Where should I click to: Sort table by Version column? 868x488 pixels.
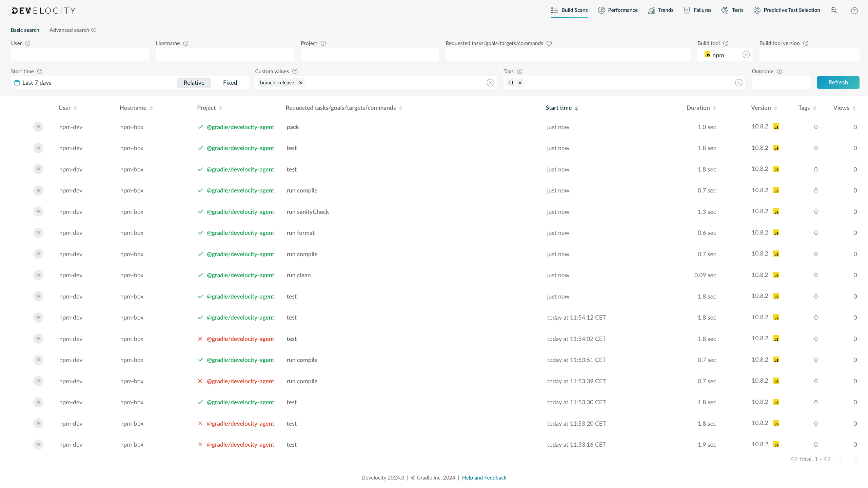[764, 108]
